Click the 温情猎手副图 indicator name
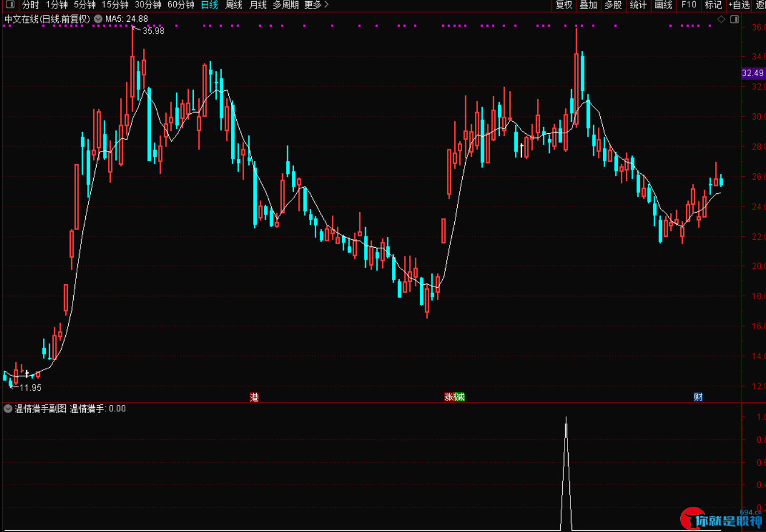766x532 pixels. click(41, 408)
